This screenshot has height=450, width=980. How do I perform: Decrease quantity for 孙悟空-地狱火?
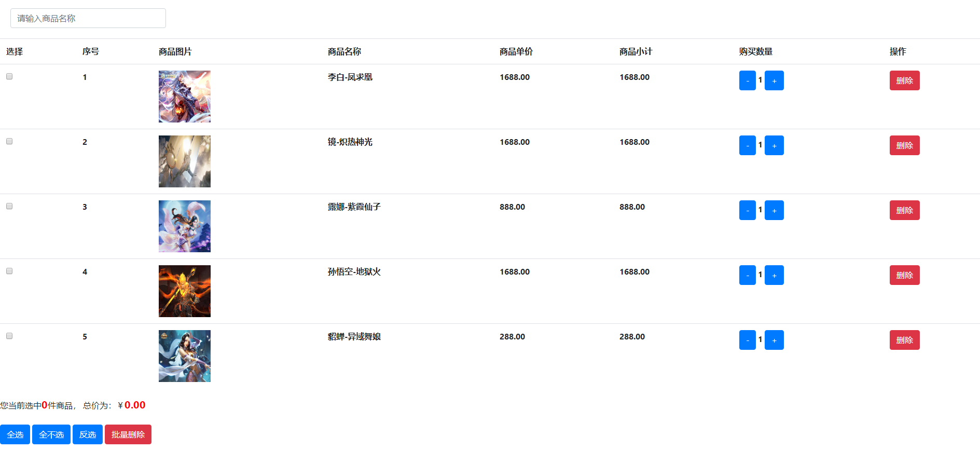coord(748,275)
